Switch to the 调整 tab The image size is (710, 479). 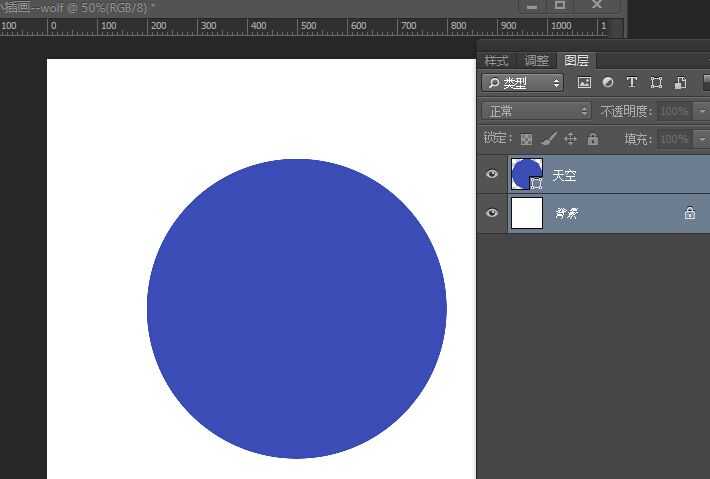pos(536,61)
